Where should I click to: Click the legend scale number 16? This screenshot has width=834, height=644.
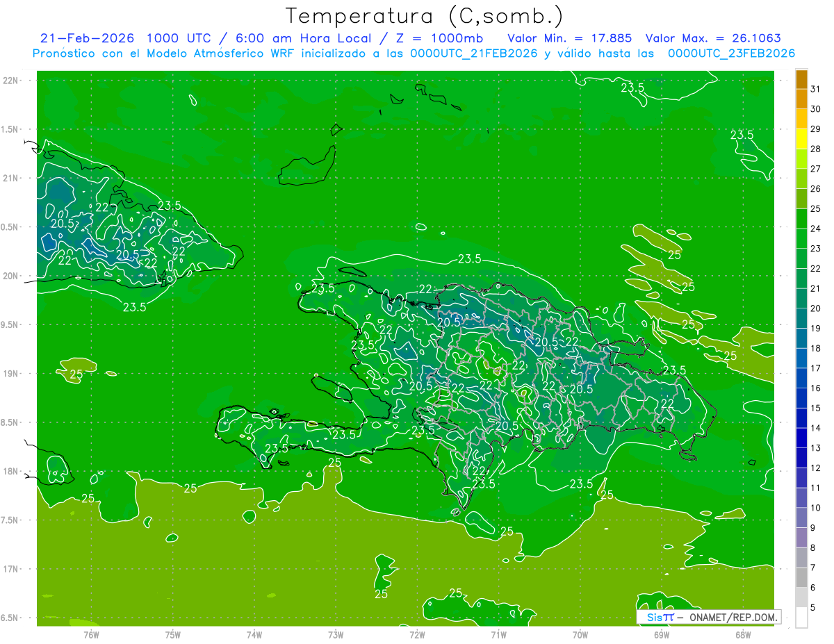point(815,388)
